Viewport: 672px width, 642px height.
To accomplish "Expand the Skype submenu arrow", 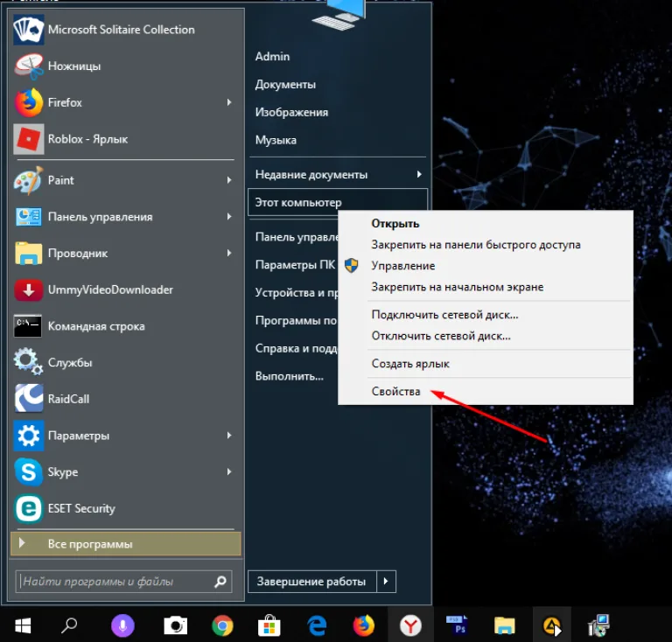I will (229, 472).
